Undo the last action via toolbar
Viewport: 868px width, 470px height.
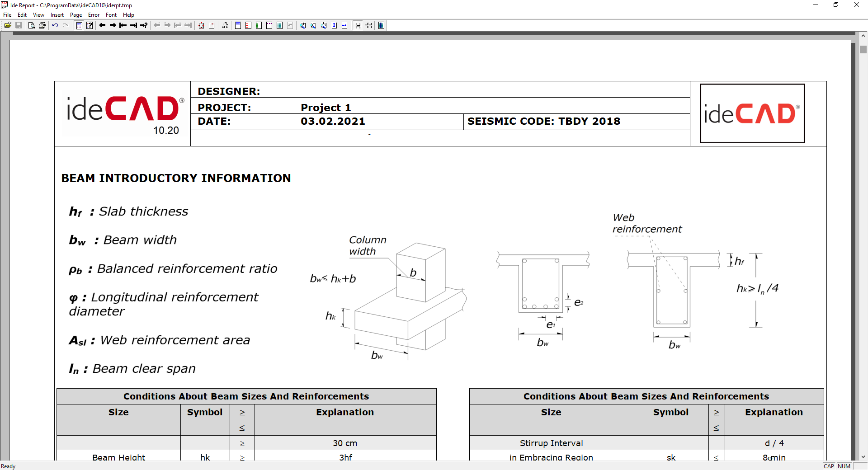(55, 25)
